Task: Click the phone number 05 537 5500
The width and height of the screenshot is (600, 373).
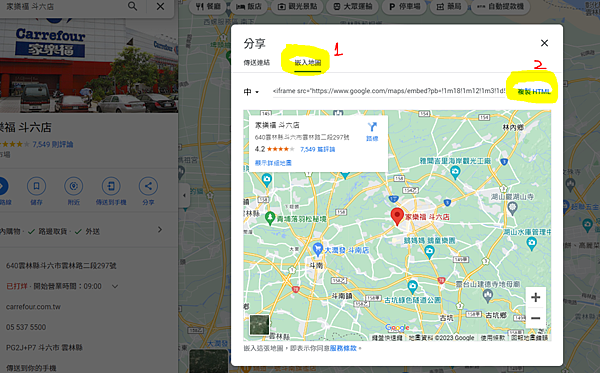Action: tap(26, 327)
